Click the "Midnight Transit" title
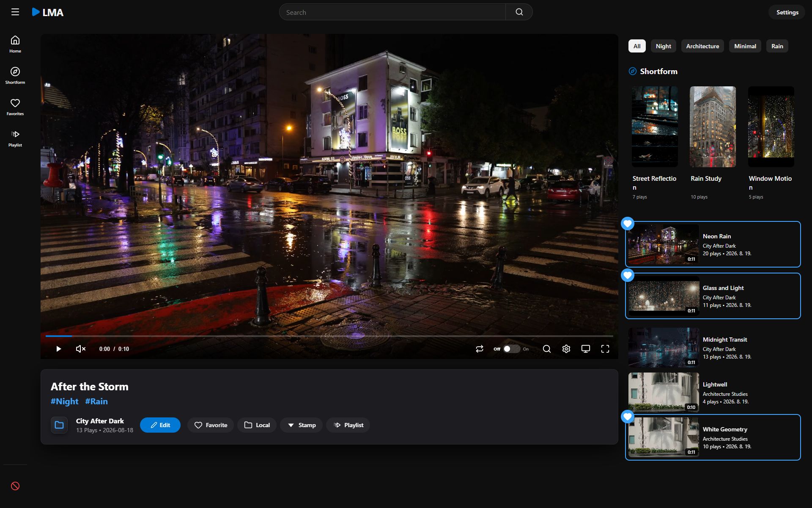Image resolution: width=812 pixels, height=508 pixels. tap(724, 340)
